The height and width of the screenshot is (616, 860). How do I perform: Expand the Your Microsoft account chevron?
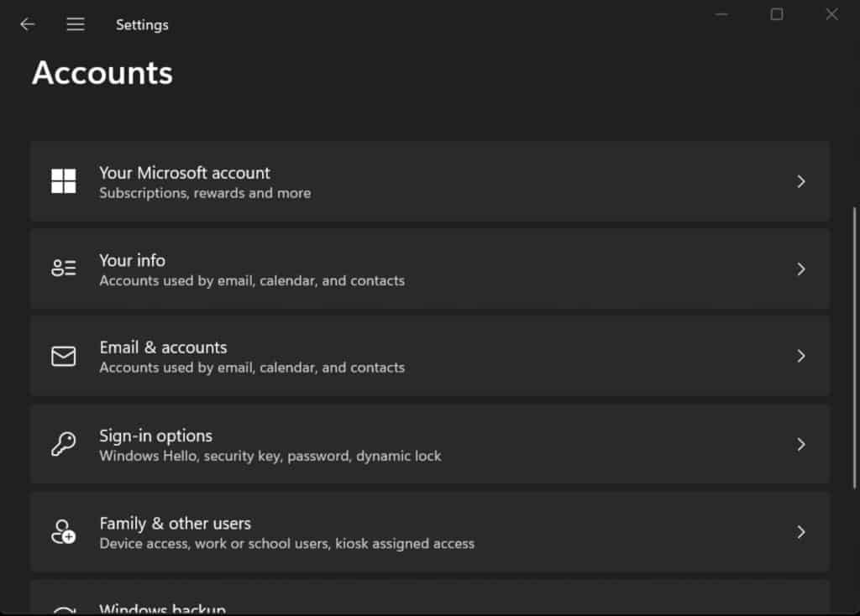(800, 180)
